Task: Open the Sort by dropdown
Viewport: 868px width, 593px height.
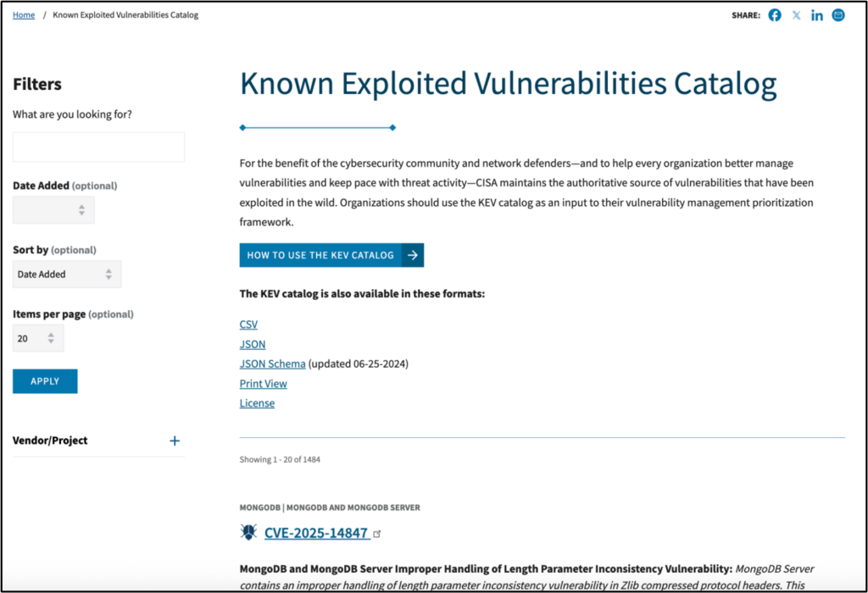Action: pyautogui.click(x=67, y=274)
